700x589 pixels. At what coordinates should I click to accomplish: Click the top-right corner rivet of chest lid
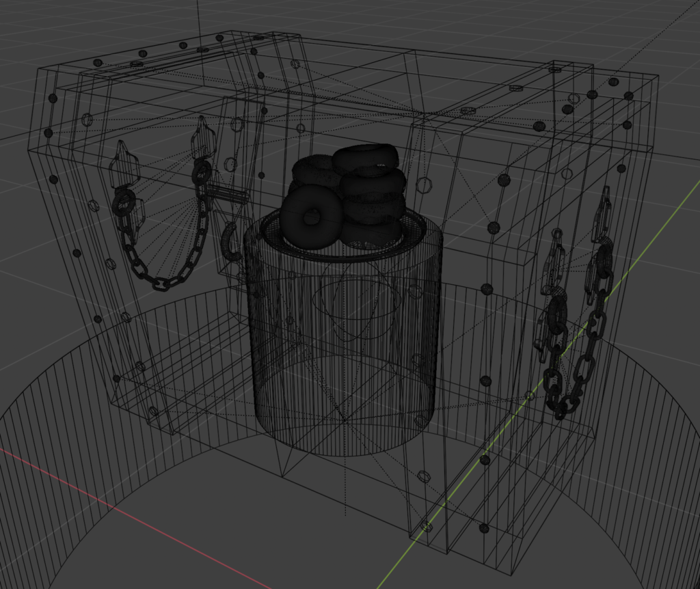628,96
